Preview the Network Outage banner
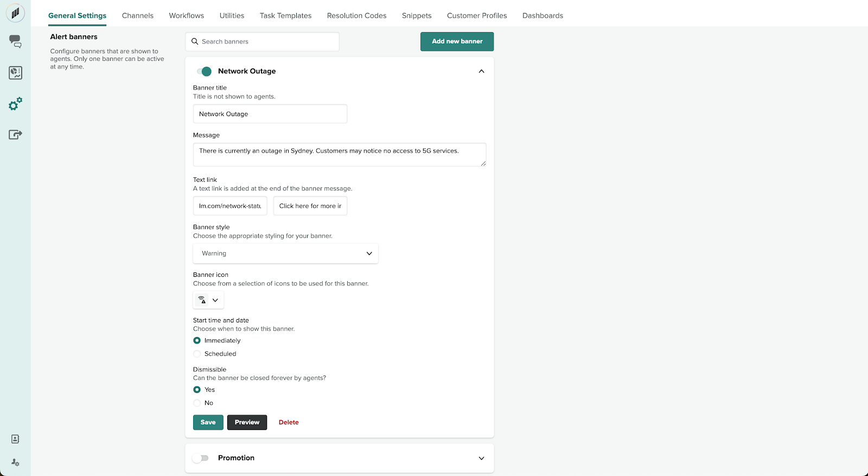The height and width of the screenshot is (476, 868). pos(247,422)
